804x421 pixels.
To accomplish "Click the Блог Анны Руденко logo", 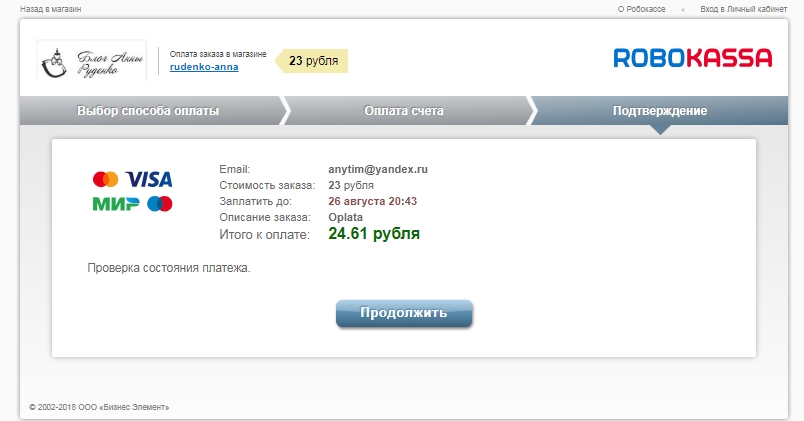I will pyautogui.click(x=92, y=61).
